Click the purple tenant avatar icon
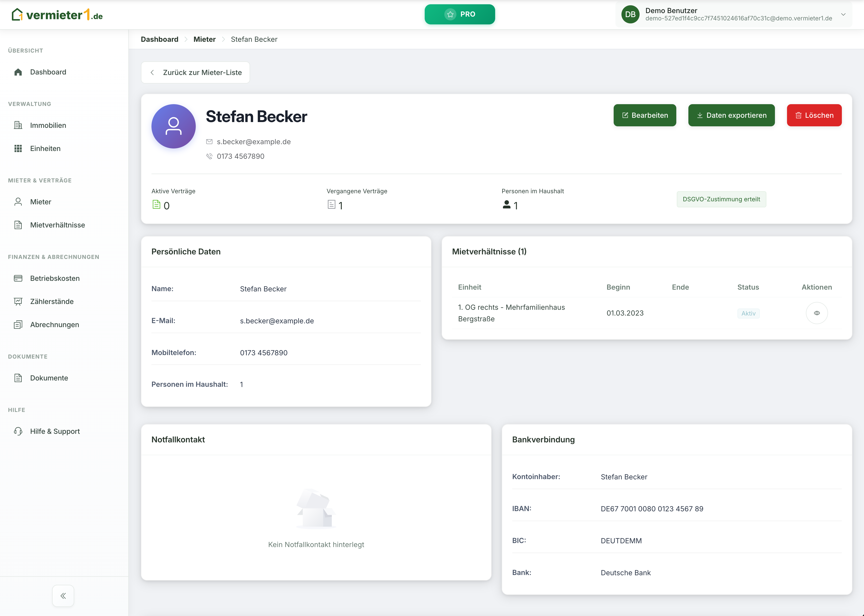The image size is (864, 616). (173, 126)
